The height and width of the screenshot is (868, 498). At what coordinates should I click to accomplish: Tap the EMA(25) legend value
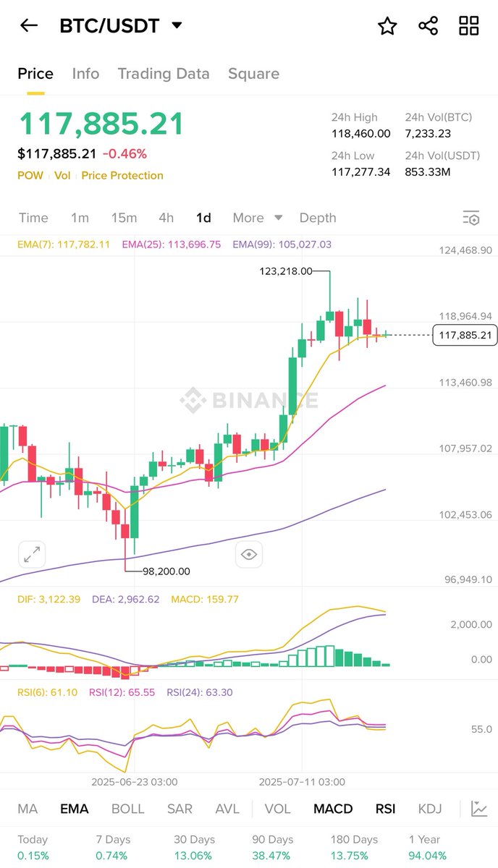coord(172,244)
